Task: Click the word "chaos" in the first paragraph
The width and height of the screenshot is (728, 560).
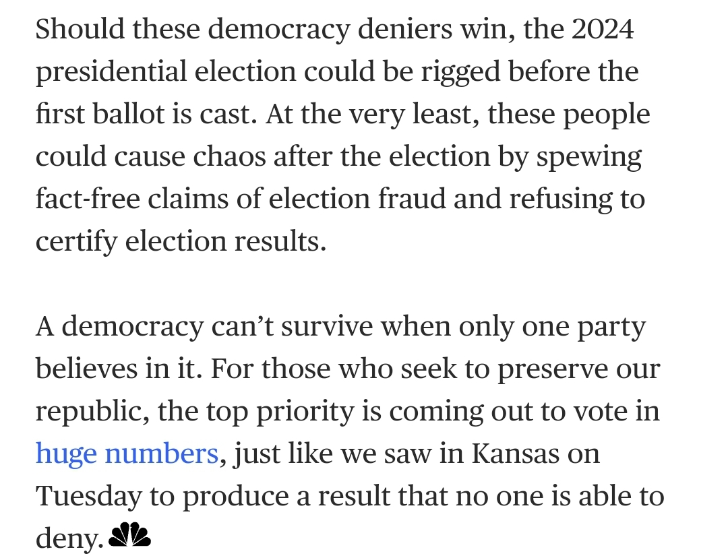Action: (229, 156)
